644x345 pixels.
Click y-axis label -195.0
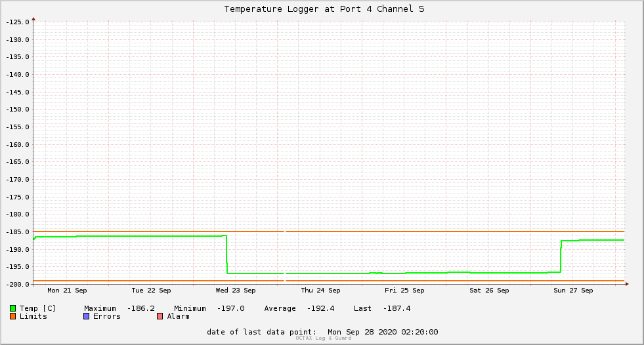[18, 267]
